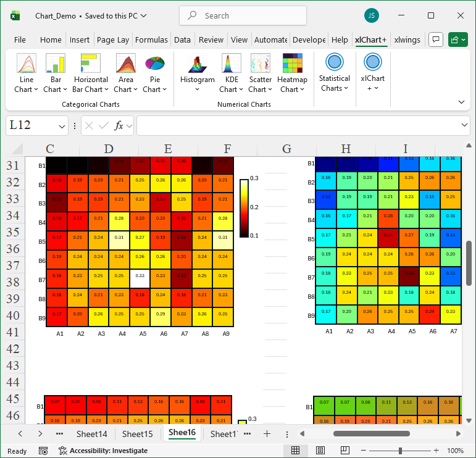
Task: Expand the formula bar
Action: tap(465, 126)
